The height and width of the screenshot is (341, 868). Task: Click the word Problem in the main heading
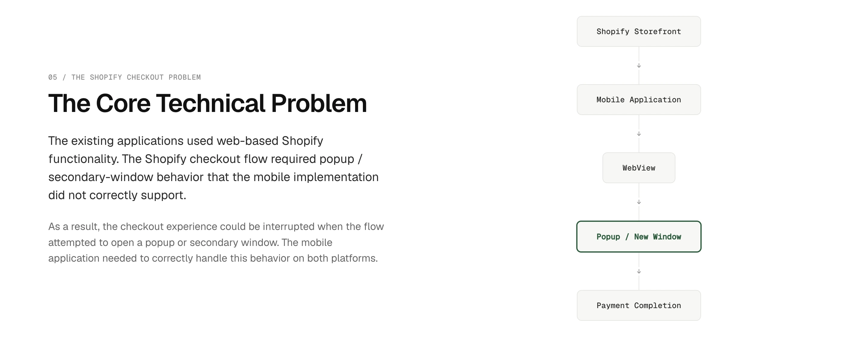(319, 103)
